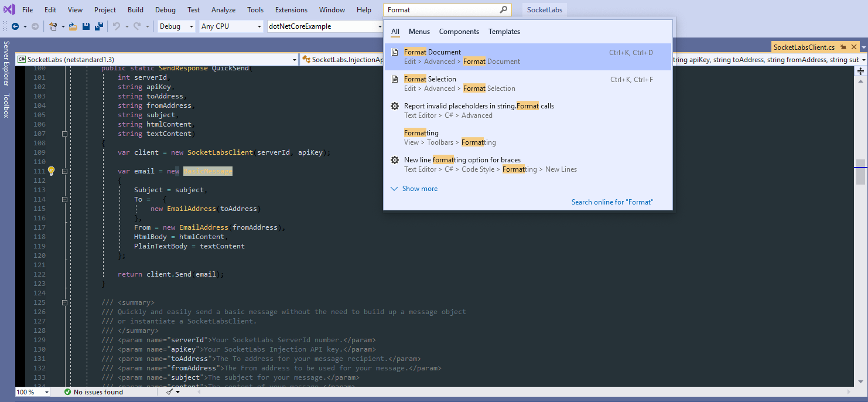Save the current file with the disk icon
Image resolution: width=868 pixels, height=402 pixels.
pyautogui.click(x=86, y=26)
